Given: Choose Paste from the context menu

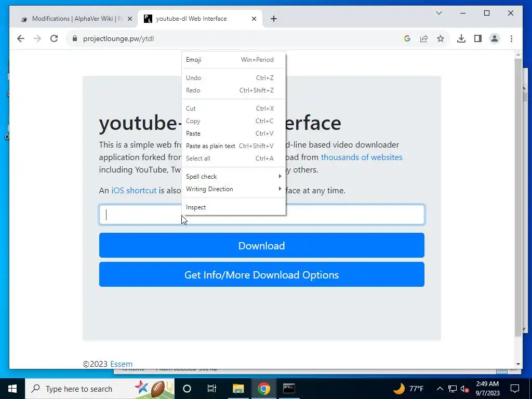Looking at the screenshot, I should (233, 134).
